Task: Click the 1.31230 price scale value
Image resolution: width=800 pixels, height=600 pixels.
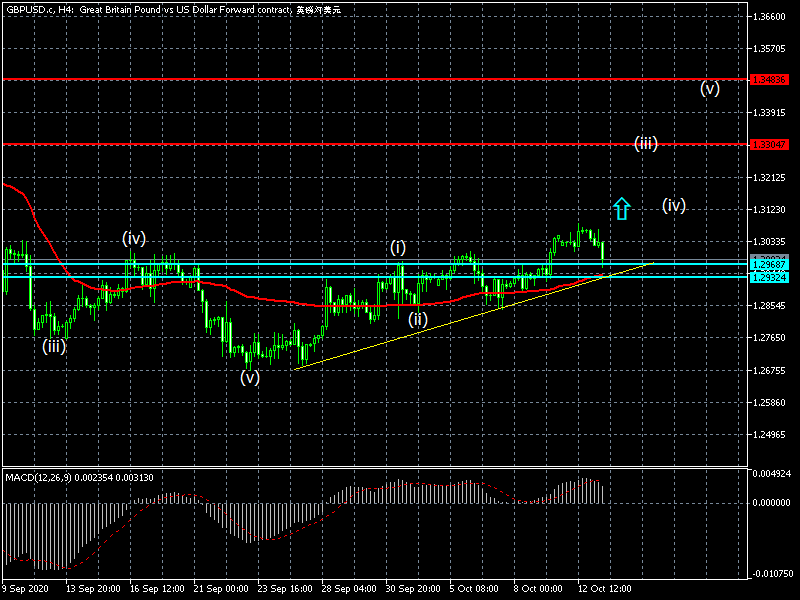Action: tap(769, 210)
